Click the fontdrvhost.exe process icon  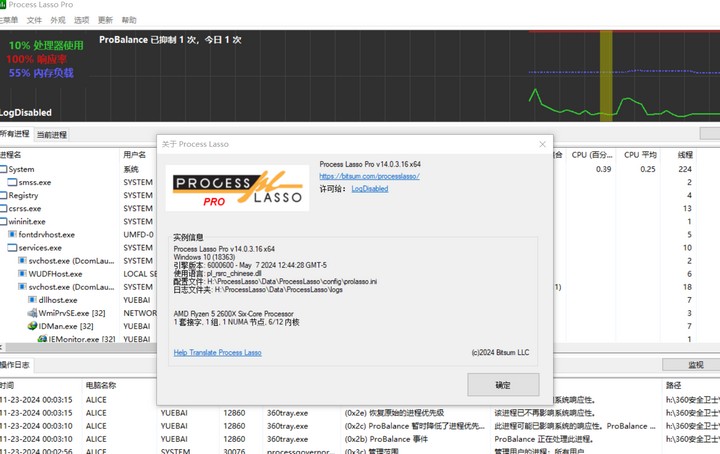point(12,235)
